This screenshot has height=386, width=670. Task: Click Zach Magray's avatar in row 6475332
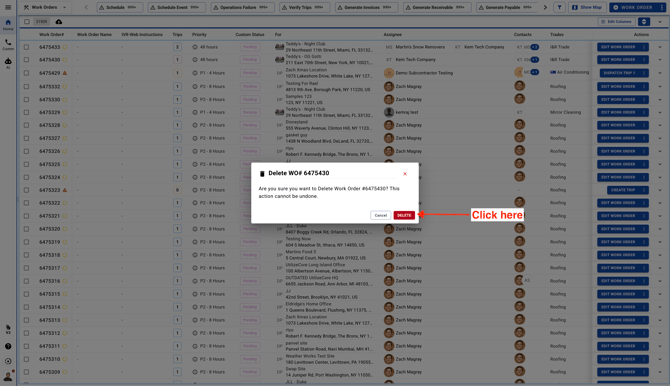[388, 86]
